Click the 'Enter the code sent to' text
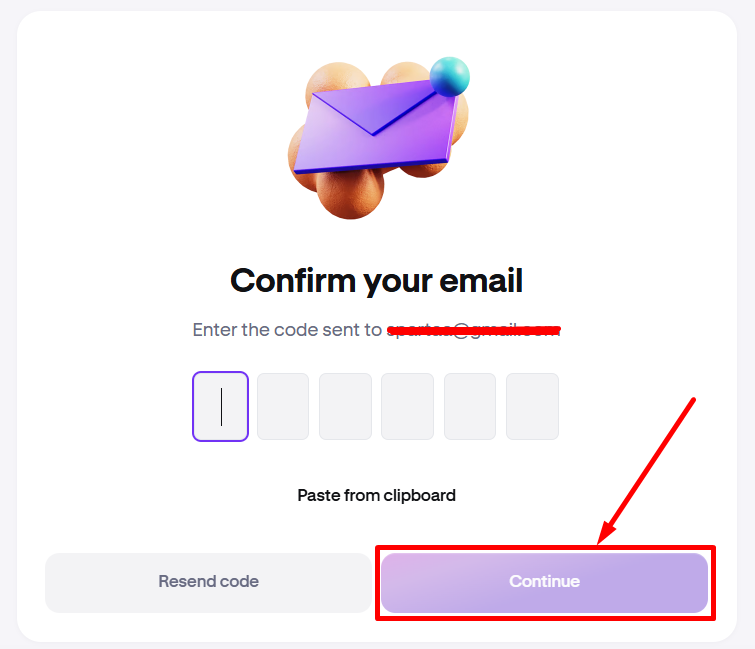Screen dimensions: 755x649 click(287, 330)
